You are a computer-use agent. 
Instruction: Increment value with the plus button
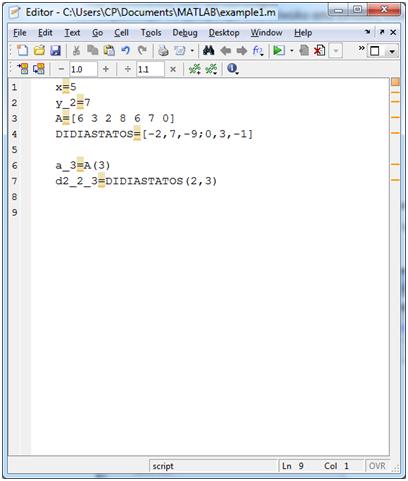[106, 69]
